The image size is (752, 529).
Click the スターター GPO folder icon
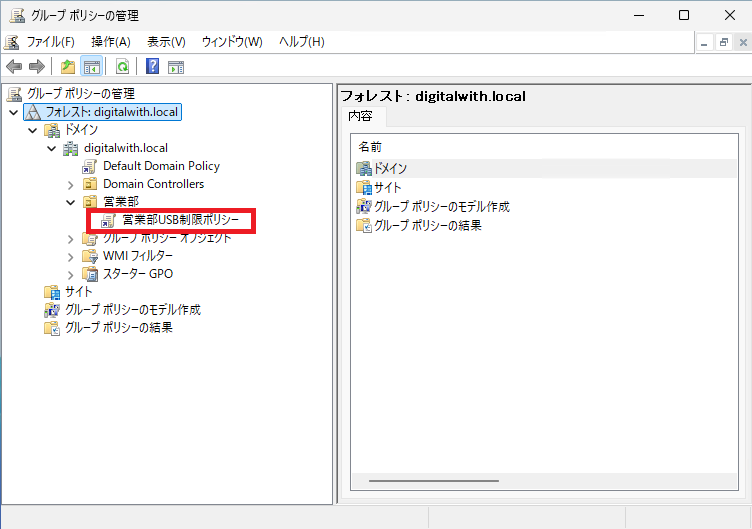90,274
